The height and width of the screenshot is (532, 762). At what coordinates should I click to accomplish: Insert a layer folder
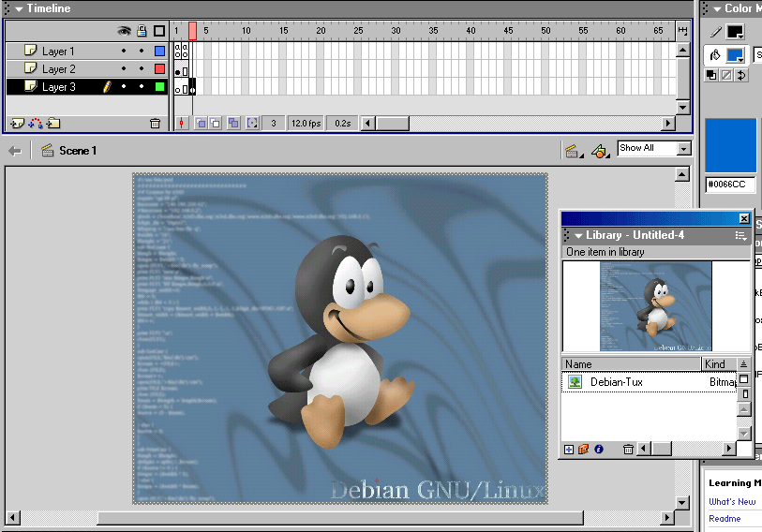(53, 123)
